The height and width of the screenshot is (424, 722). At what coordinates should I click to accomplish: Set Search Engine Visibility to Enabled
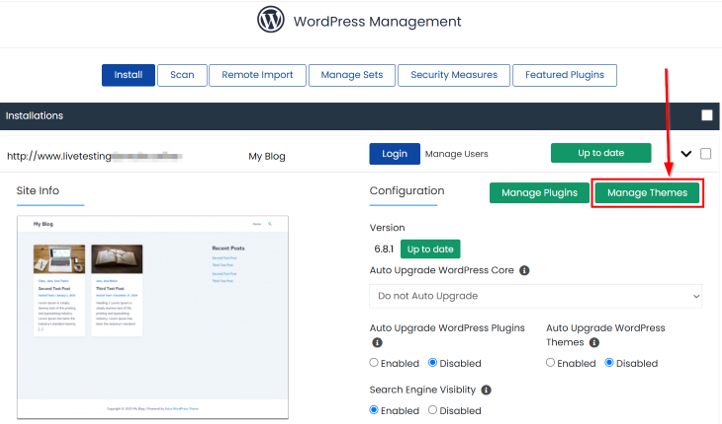pyautogui.click(x=374, y=410)
